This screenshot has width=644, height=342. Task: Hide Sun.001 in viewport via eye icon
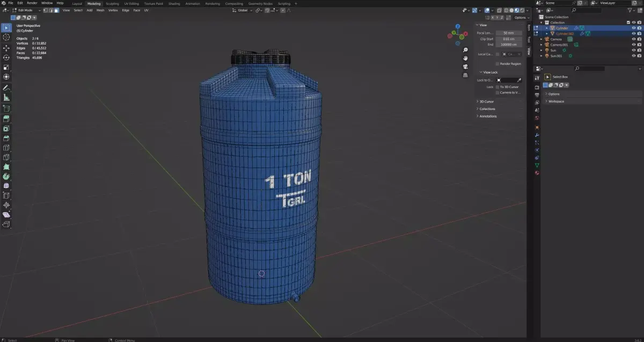pyautogui.click(x=633, y=56)
